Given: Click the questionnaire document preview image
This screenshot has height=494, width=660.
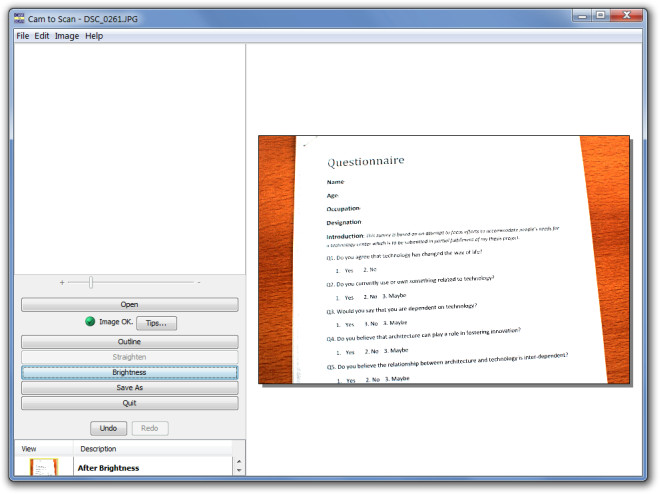Looking at the screenshot, I should 444,259.
